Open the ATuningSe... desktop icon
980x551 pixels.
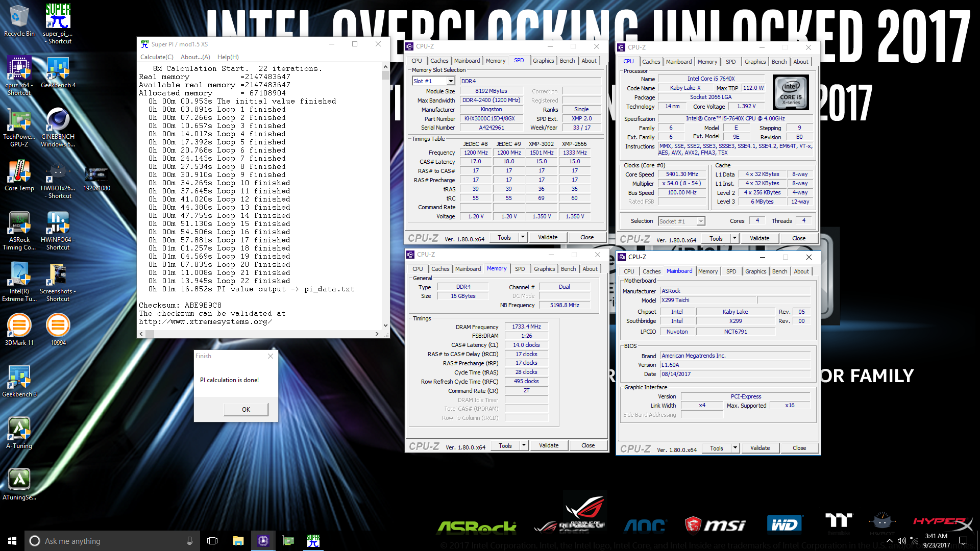tap(19, 484)
